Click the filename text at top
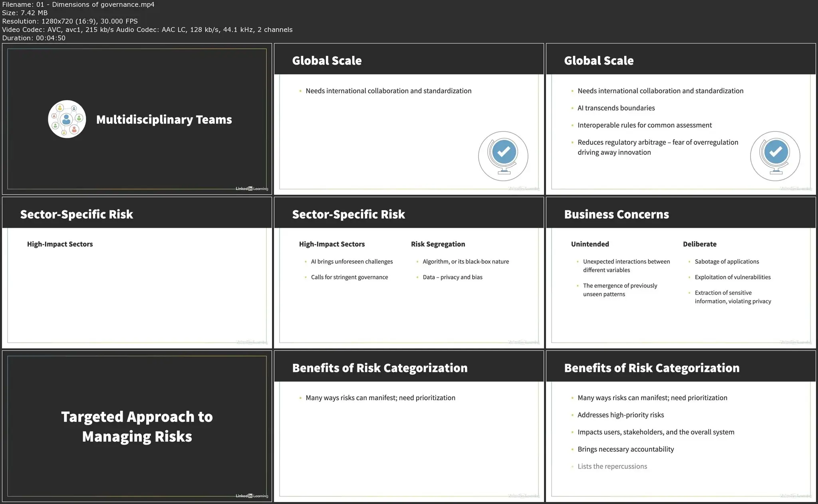The width and height of the screenshot is (818, 504). point(78,4)
